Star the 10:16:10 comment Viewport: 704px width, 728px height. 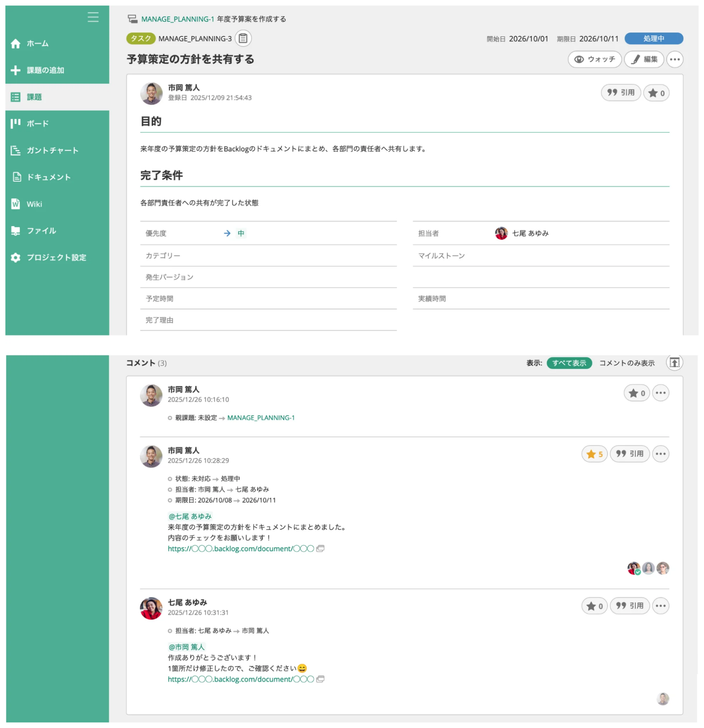tap(636, 393)
